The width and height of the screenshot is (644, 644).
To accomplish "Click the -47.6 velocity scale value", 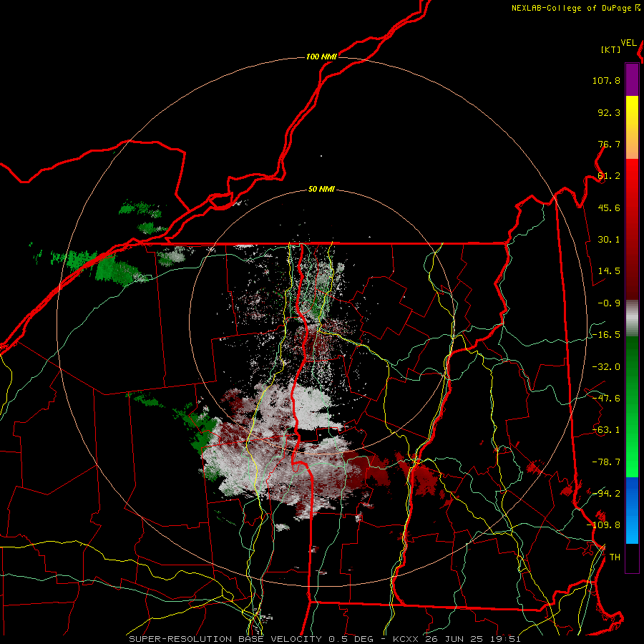I will point(606,399).
